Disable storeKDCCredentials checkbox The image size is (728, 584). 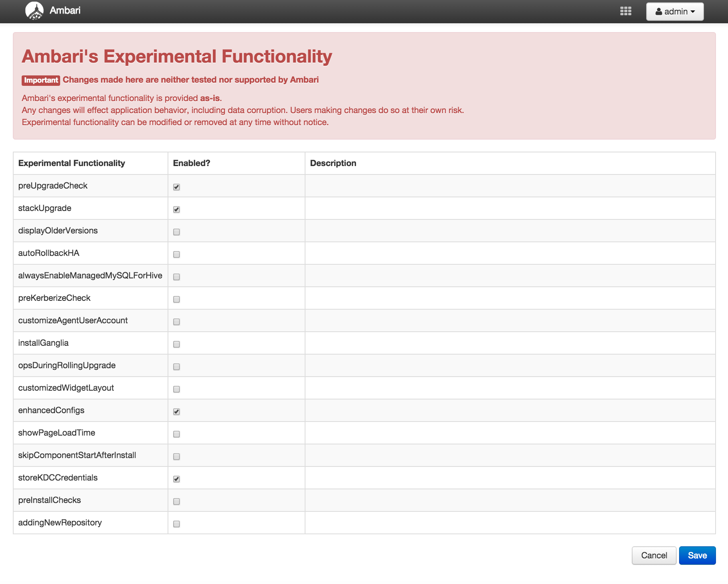tap(176, 479)
